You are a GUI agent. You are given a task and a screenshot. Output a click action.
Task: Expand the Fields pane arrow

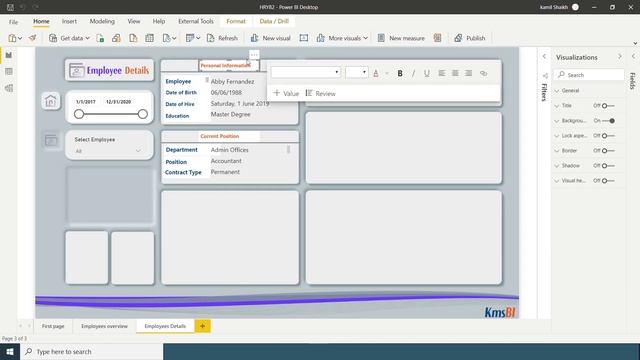633,56
